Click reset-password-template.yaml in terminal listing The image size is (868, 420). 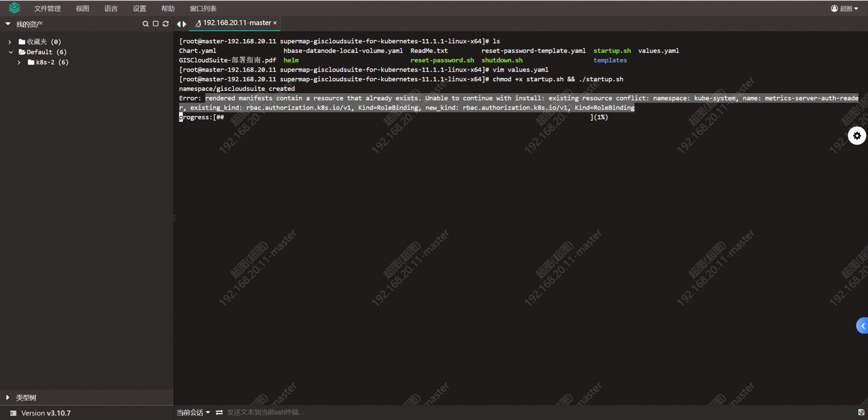(x=534, y=51)
